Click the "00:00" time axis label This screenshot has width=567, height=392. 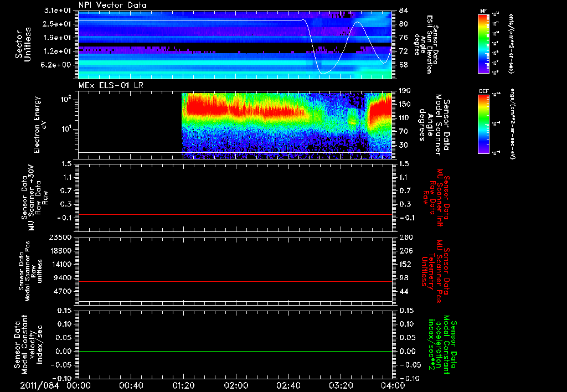(79, 385)
